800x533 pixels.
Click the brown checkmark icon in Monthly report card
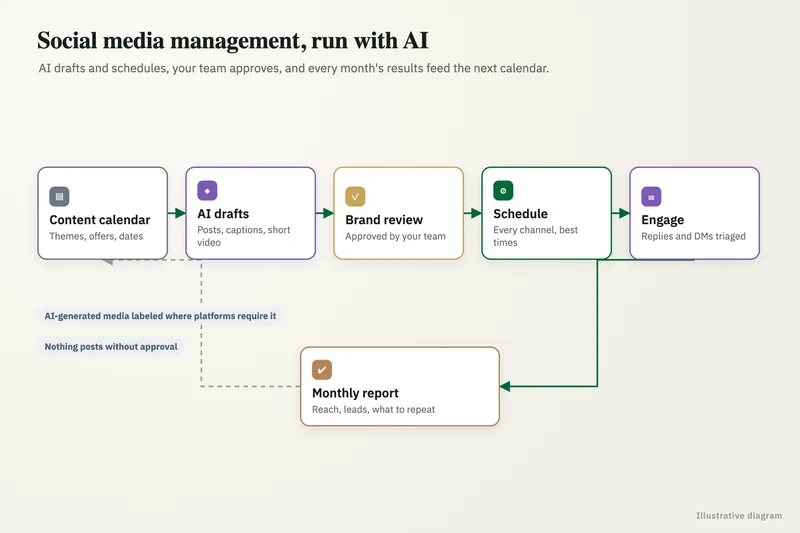[322, 370]
